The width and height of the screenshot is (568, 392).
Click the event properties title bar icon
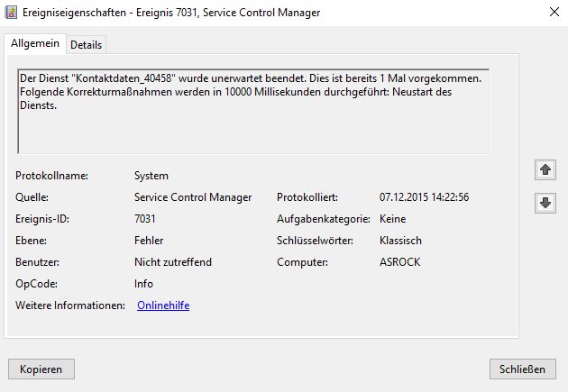click(12, 13)
